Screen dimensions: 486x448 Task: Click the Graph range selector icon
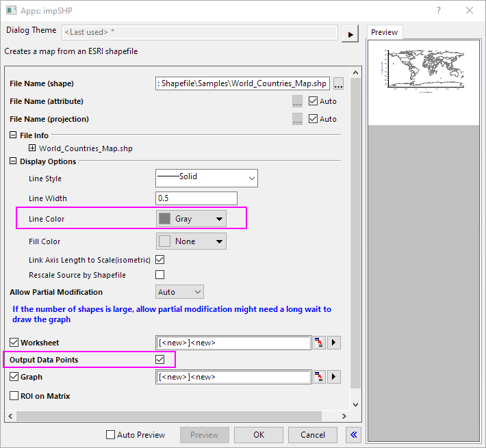(x=319, y=377)
